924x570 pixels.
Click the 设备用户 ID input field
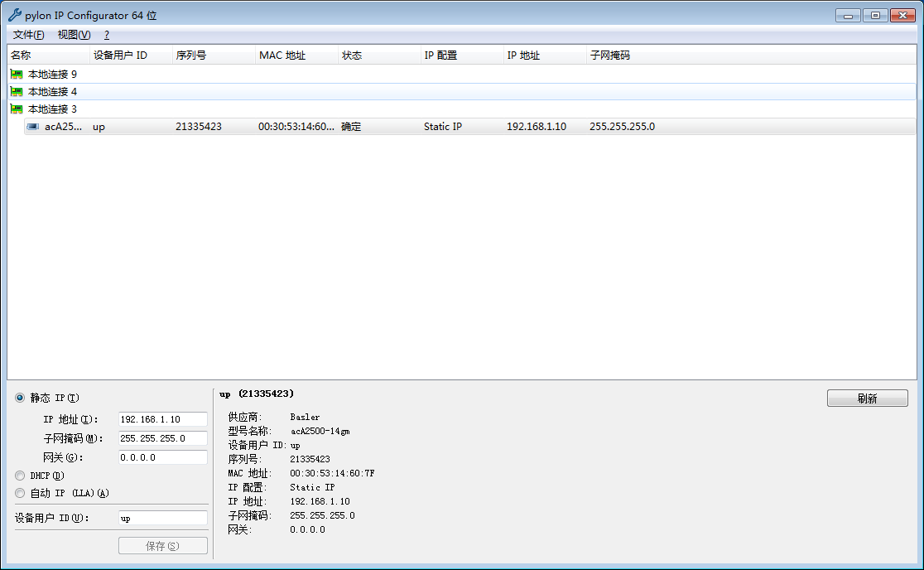point(162,518)
